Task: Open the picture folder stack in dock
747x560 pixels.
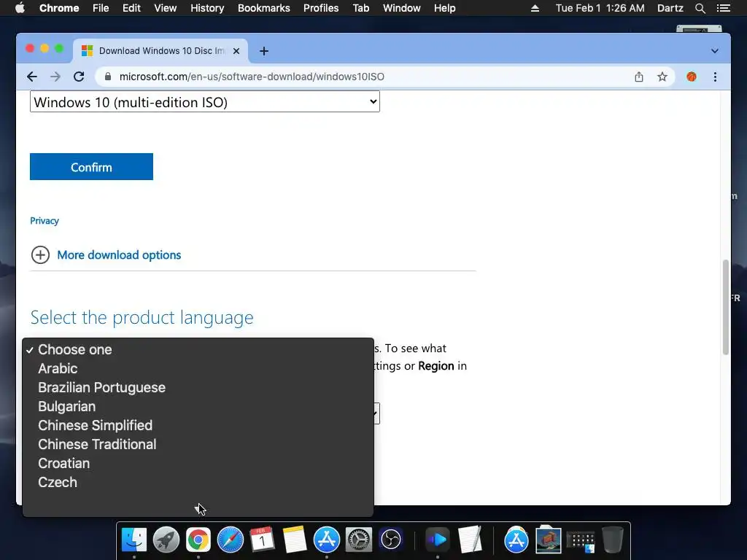Action: (549, 540)
